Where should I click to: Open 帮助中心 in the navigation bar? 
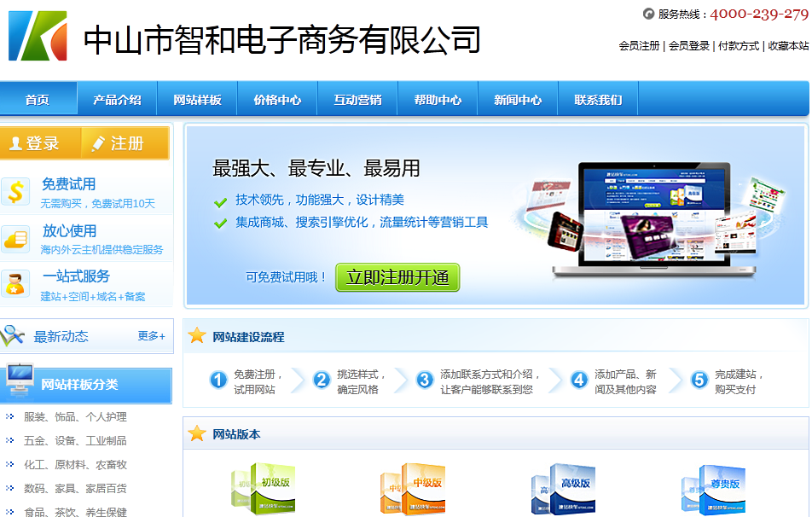[438, 100]
